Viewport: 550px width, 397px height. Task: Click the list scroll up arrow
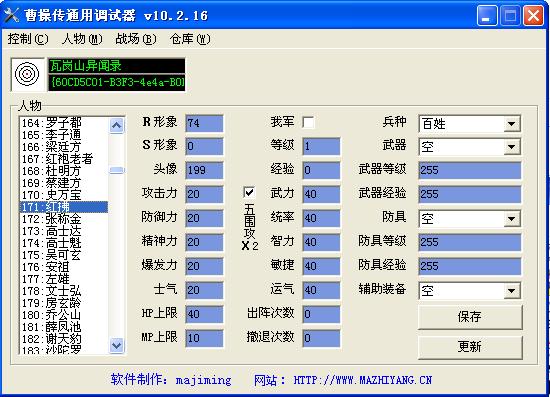pyautogui.click(x=116, y=125)
